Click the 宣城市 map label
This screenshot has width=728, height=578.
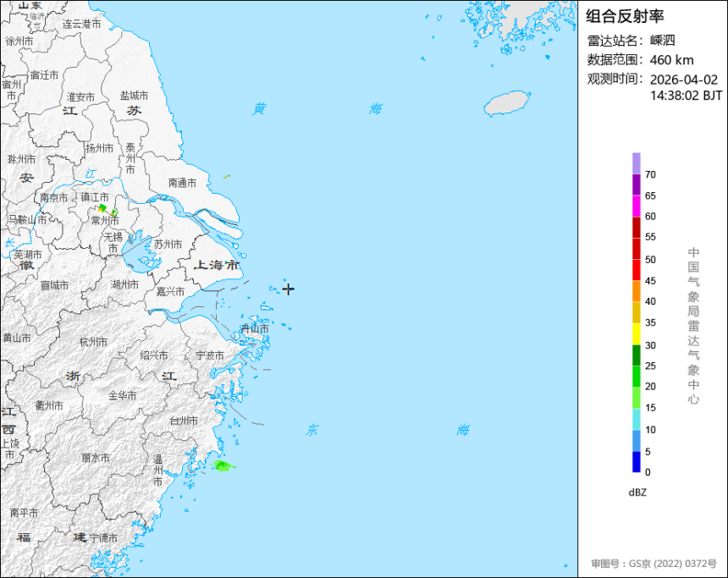coord(54,285)
